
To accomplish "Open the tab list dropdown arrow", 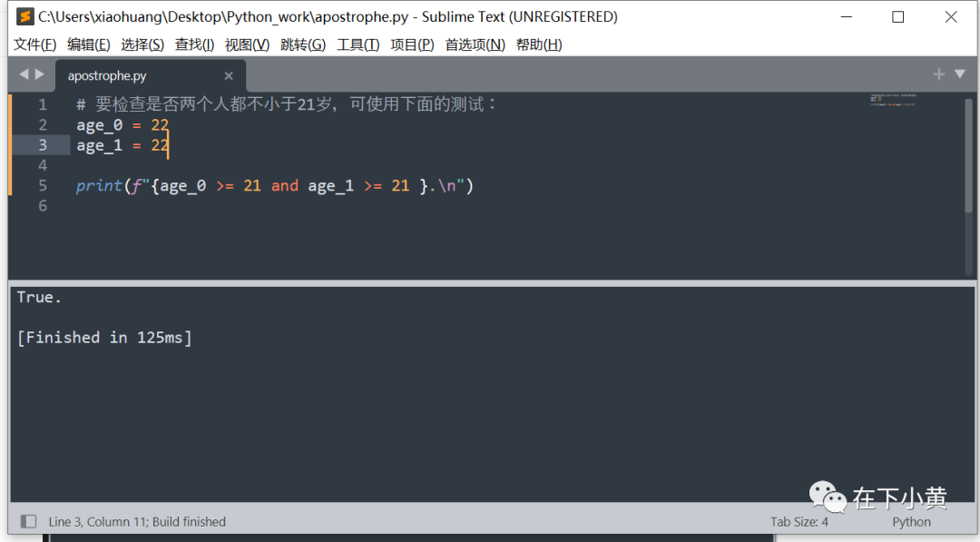I will coord(960,74).
